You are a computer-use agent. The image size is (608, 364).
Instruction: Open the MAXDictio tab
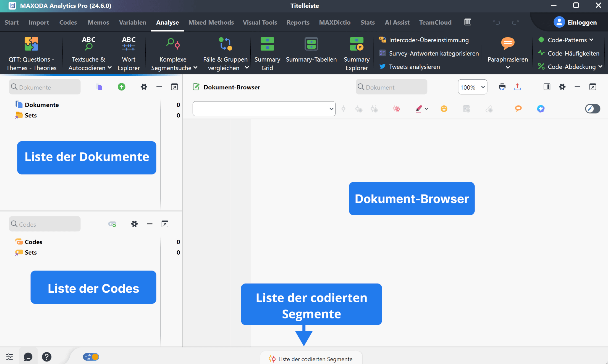[335, 22]
